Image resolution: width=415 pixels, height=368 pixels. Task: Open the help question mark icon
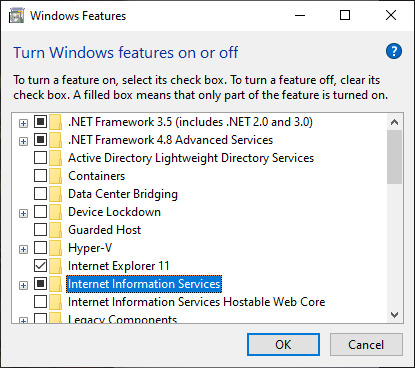pyautogui.click(x=394, y=51)
